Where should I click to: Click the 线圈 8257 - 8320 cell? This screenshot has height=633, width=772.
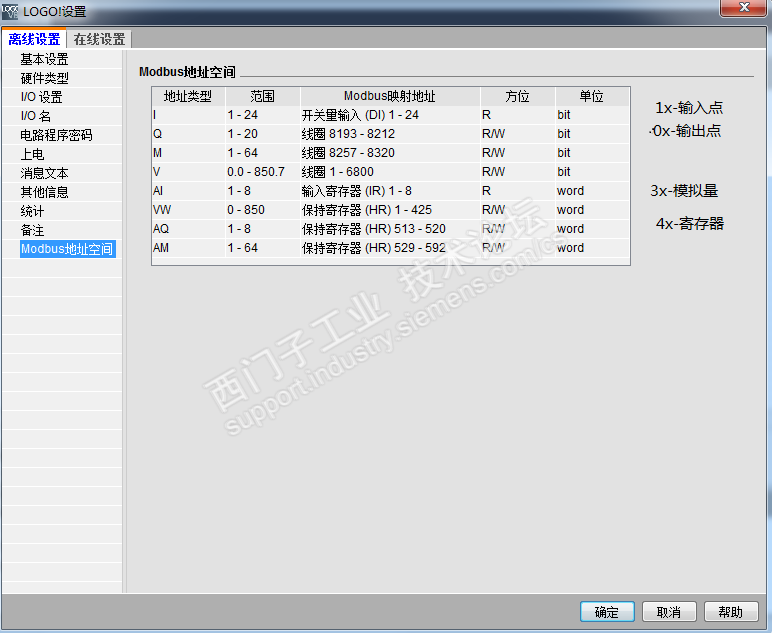pos(390,153)
